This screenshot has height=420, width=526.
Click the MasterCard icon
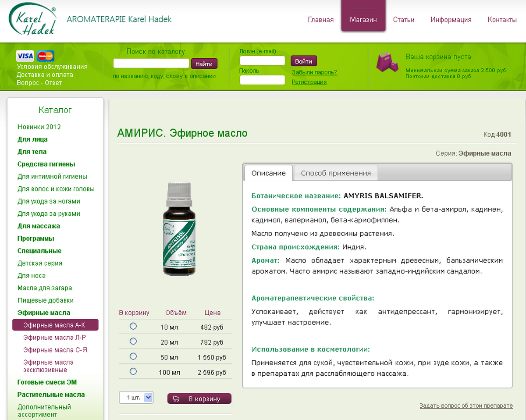click(46, 56)
